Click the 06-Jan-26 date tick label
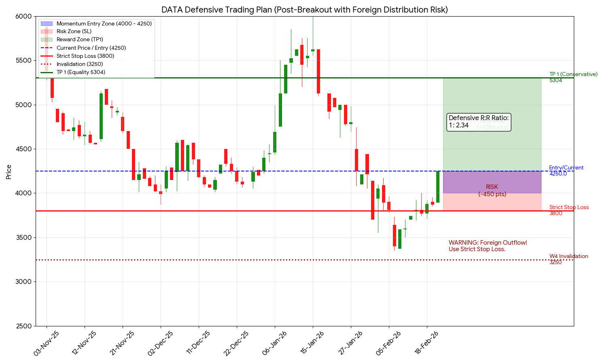 (x=275, y=343)
